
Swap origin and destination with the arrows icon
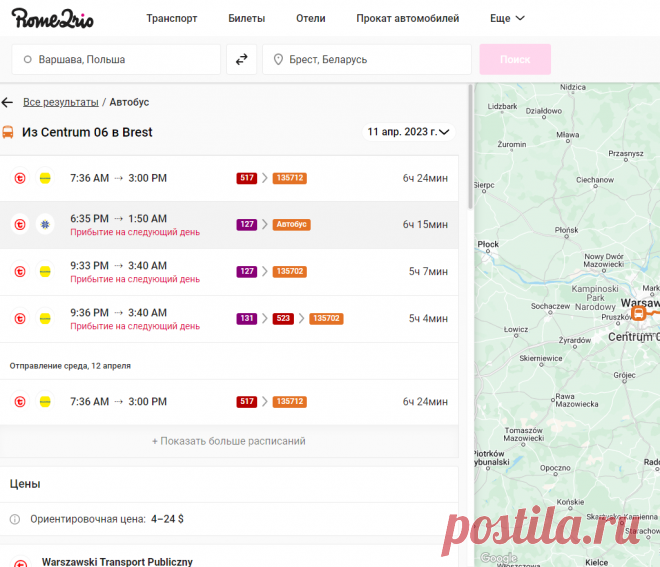241,59
